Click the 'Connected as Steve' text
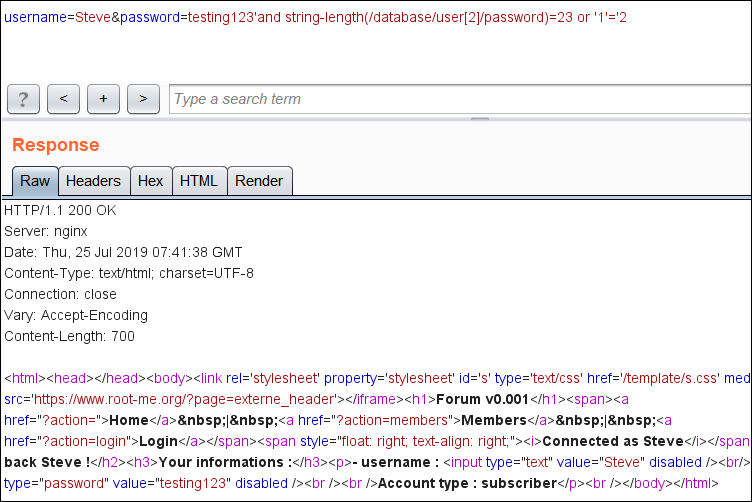 pos(613,442)
